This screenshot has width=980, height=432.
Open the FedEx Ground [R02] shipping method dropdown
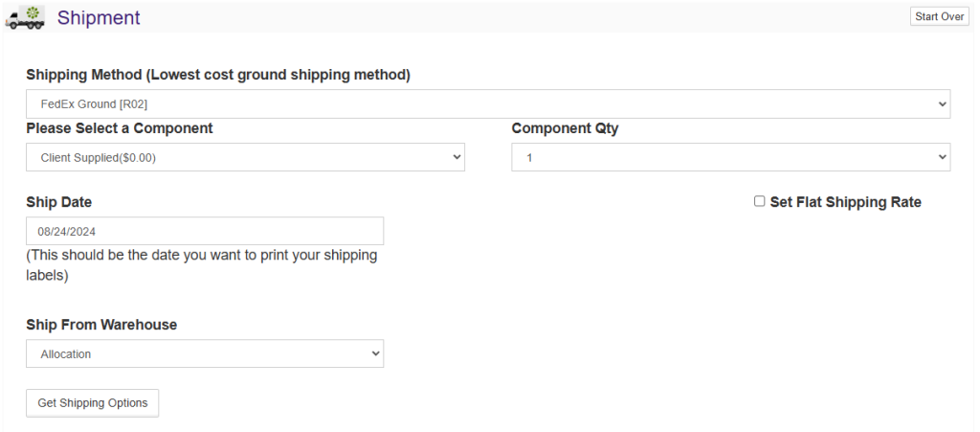pyautogui.click(x=479, y=103)
